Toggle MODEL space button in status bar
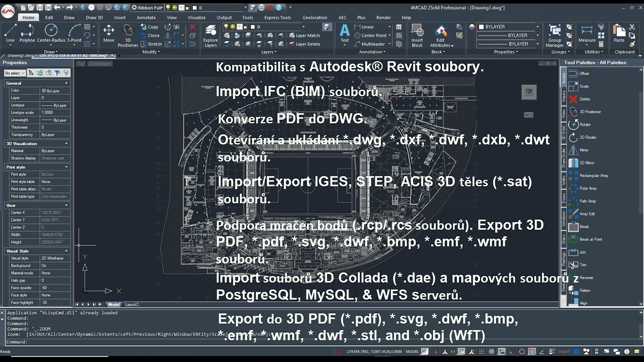Screen dimensions: 644x362 (x=412, y=352)
